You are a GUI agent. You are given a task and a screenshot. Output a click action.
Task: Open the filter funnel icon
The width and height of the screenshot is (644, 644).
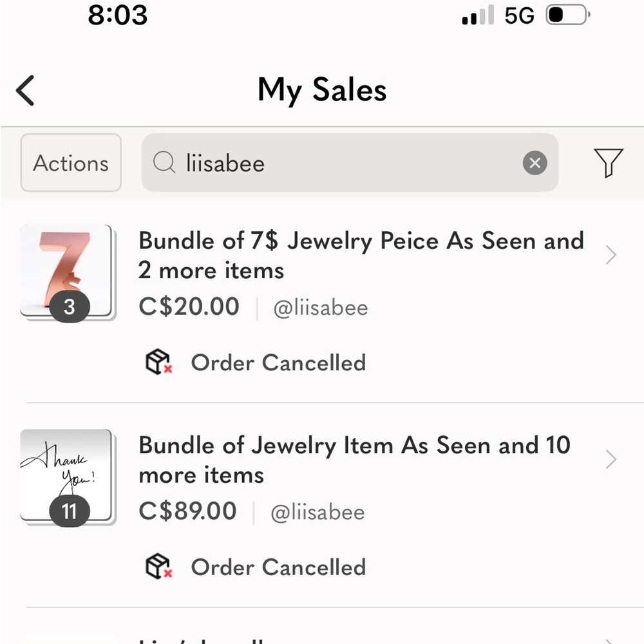[x=609, y=163]
